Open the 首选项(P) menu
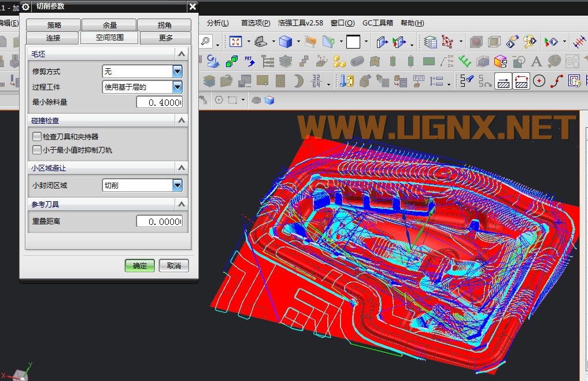This screenshot has width=588, height=381. coord(256,23)
